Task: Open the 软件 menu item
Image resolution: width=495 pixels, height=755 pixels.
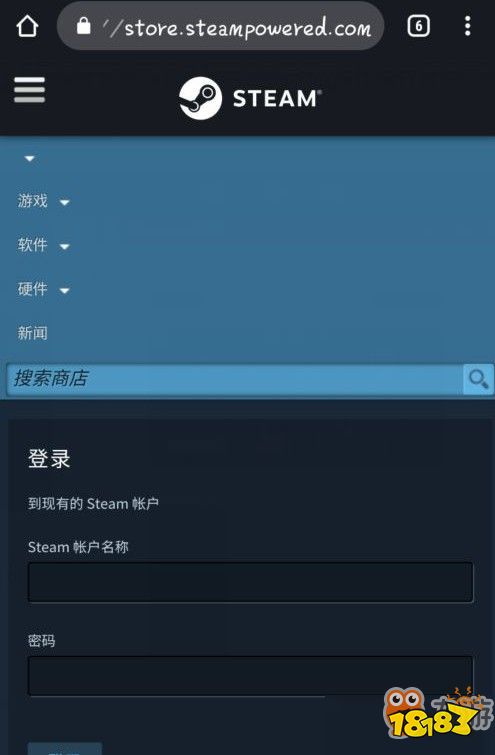Action: pos(32,245)
